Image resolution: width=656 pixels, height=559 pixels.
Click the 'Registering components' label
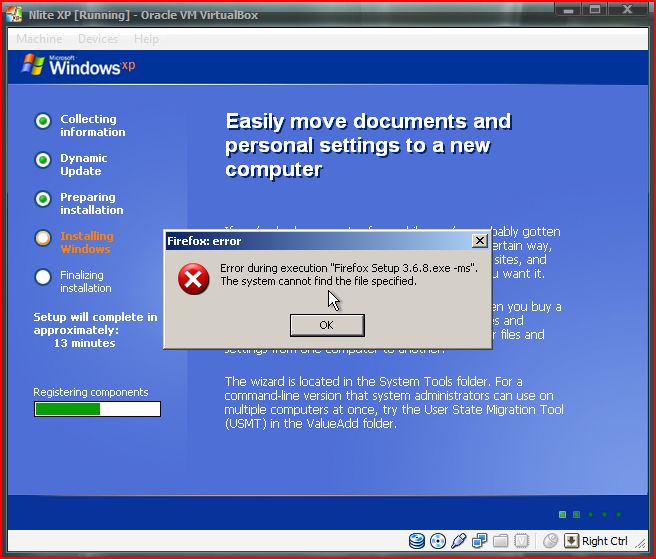(x=91, y=392)
